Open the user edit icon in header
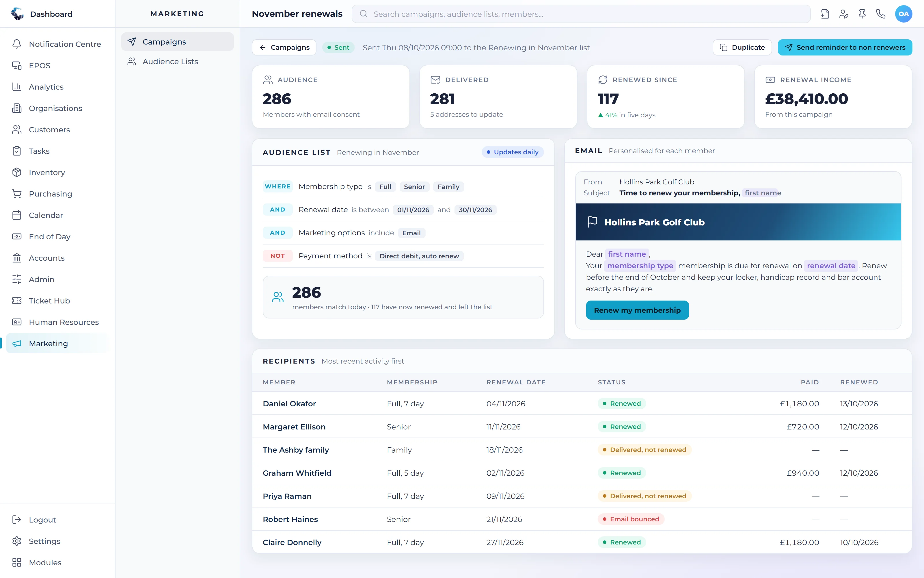Image resolution: width=924 pixels, height=578 pixels. pos(843,14)
